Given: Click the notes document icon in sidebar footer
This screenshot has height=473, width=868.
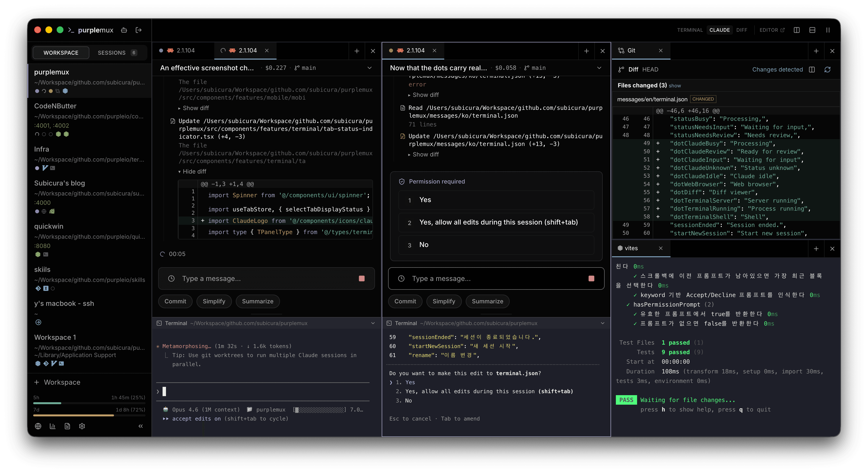Looking at the screenshot, I should tap(67, 426).
